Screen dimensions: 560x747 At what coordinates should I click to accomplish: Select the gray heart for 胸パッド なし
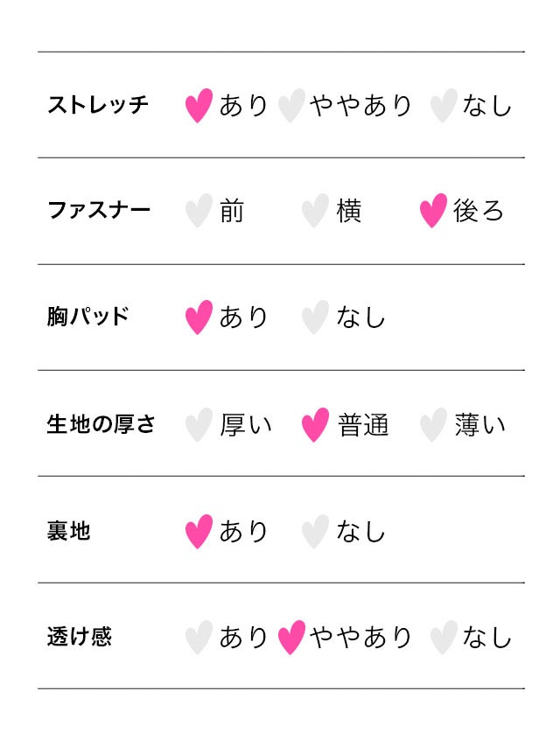pyautogui.click(x=315, y=318)
